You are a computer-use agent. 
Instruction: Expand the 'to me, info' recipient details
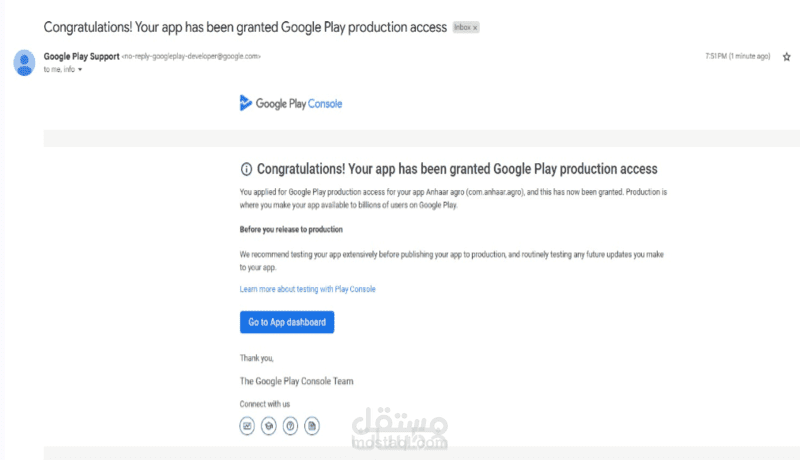tap(80, 69)
